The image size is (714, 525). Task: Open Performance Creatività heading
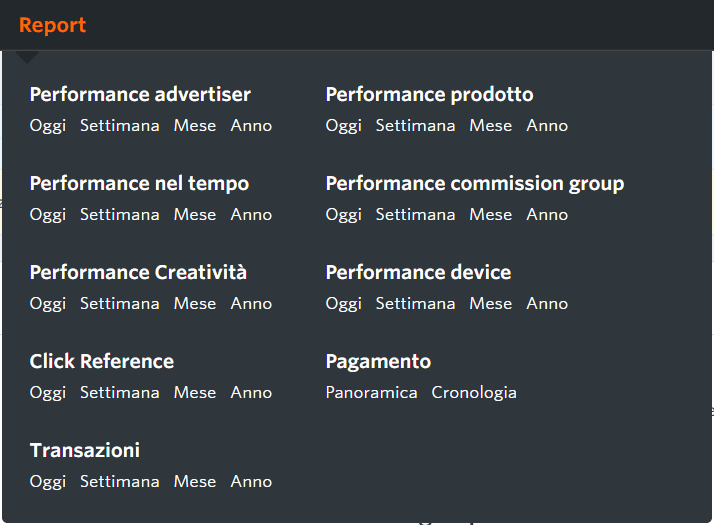click(x=138, y=273)
